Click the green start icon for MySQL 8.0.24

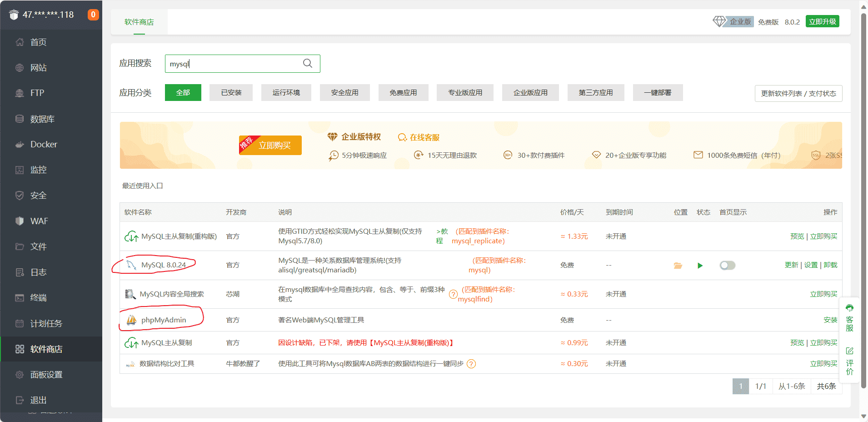click(x=700, y=266)
